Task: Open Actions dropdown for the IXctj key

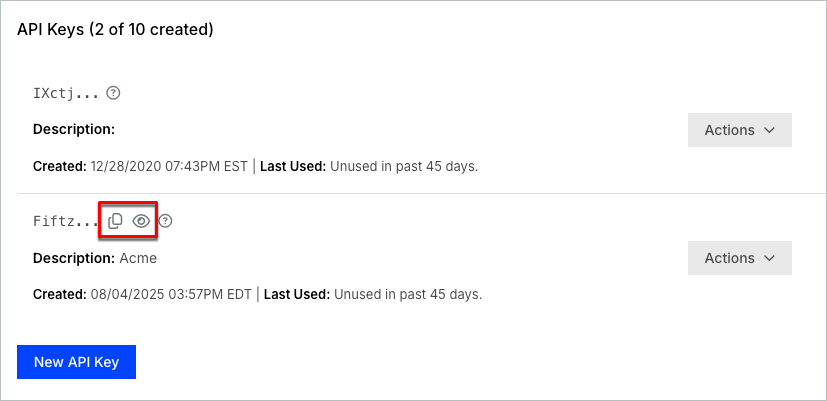Action: (x=739, y=130)
